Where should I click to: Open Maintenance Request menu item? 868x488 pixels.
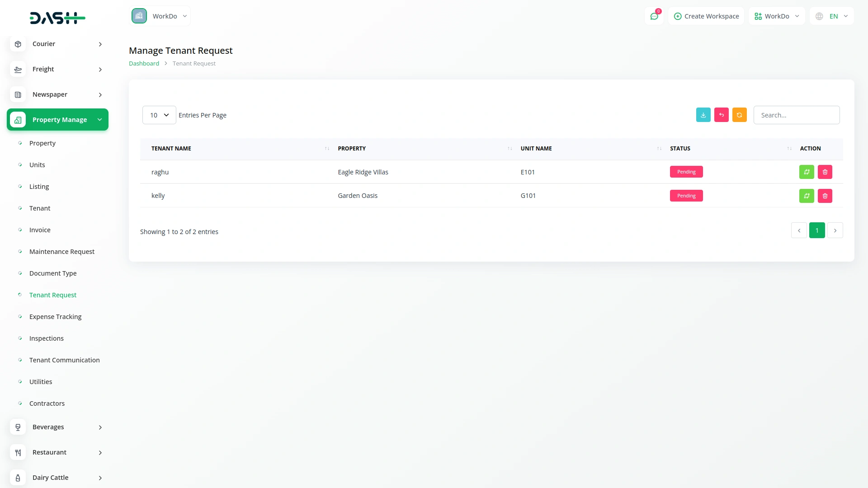point(62,252)
